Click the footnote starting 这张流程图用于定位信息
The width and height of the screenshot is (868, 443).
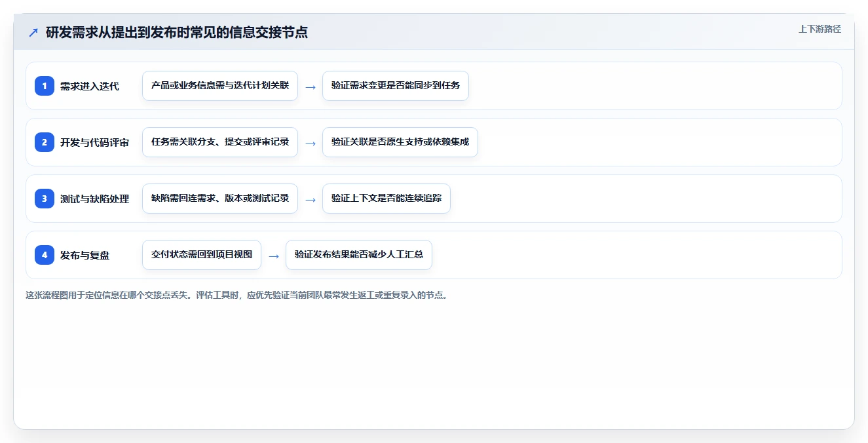click(237, 296)
